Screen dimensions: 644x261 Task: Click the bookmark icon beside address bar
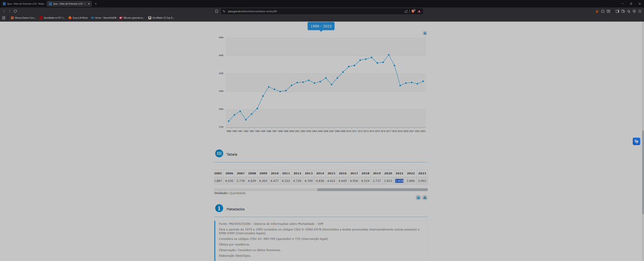click(216, 11)
